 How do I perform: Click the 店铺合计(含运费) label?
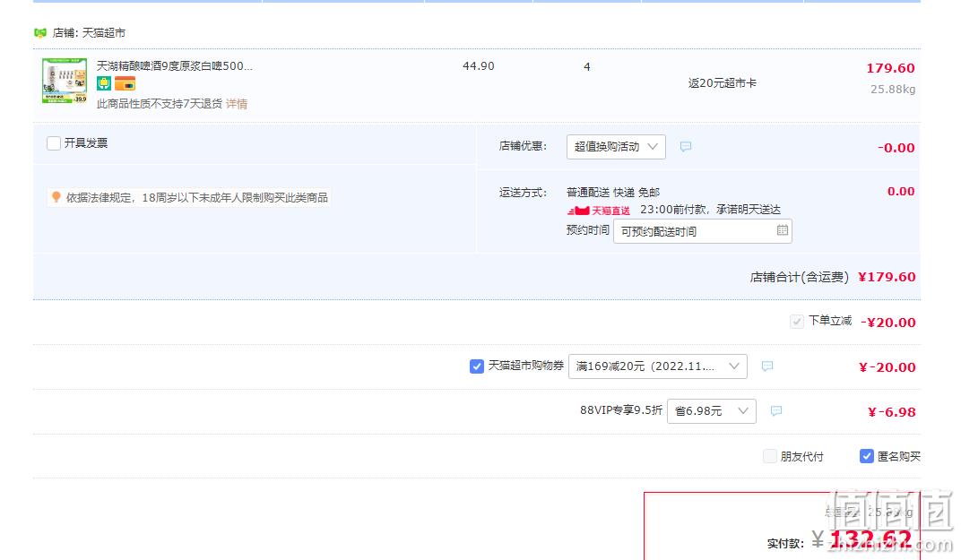800,278
